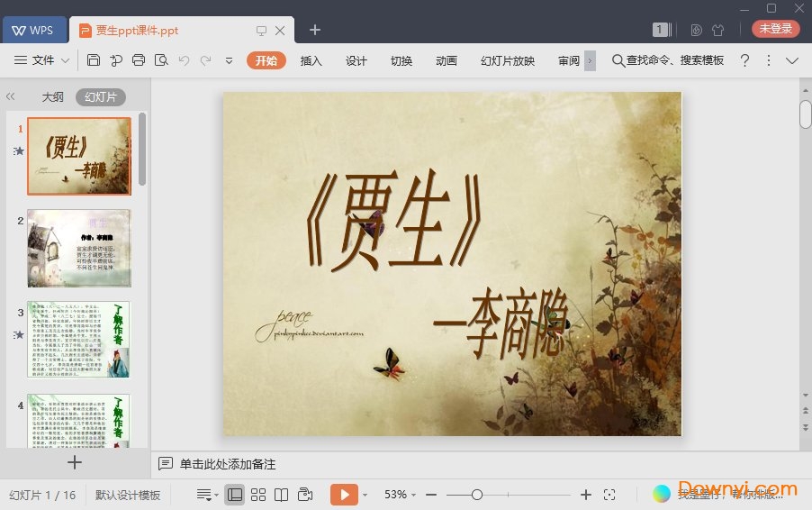Add new slide with plus button
Screen dimensions: 812x510
point(75,462)
